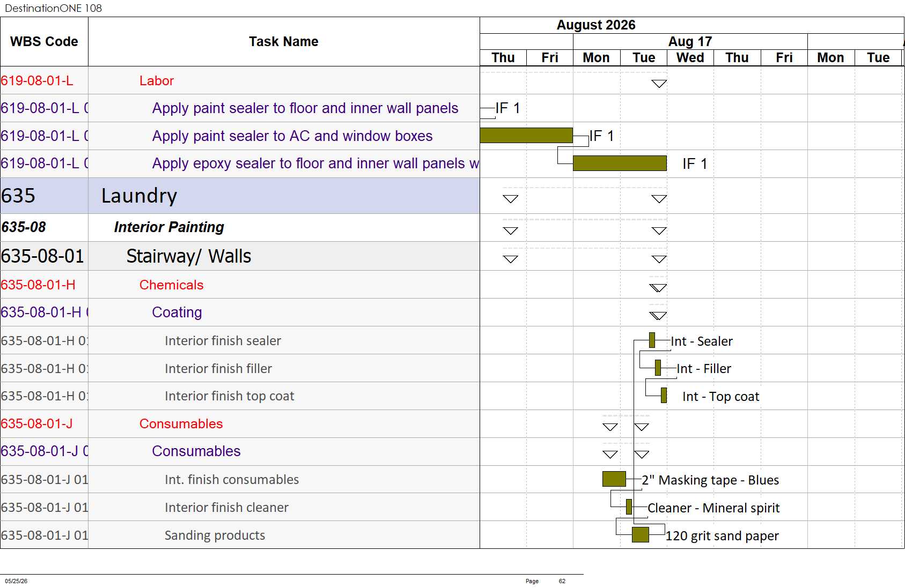Click the Labor summary end triangle marker
This screenshot has height=588, width=905.
pyautogui.click(x=659, y=84)
